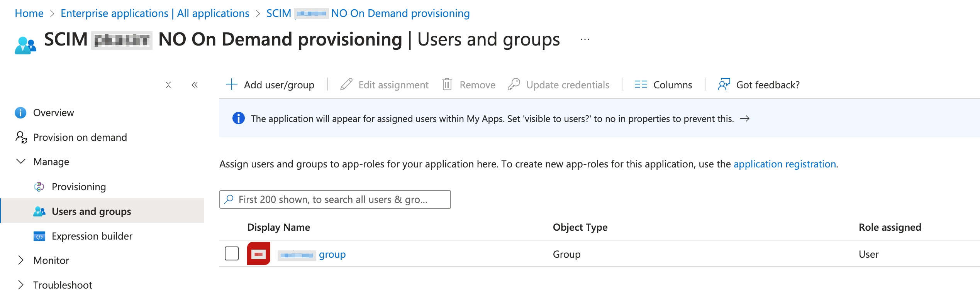Select Users and groups menu item
Image resolution: width=980 pixels, height=304 pixels.
(92, 211)
